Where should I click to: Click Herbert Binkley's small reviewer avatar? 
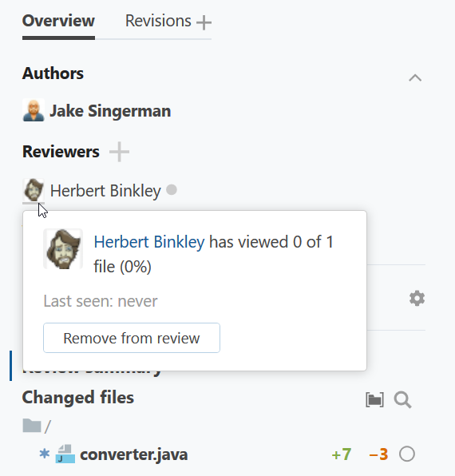click(34, 190)
